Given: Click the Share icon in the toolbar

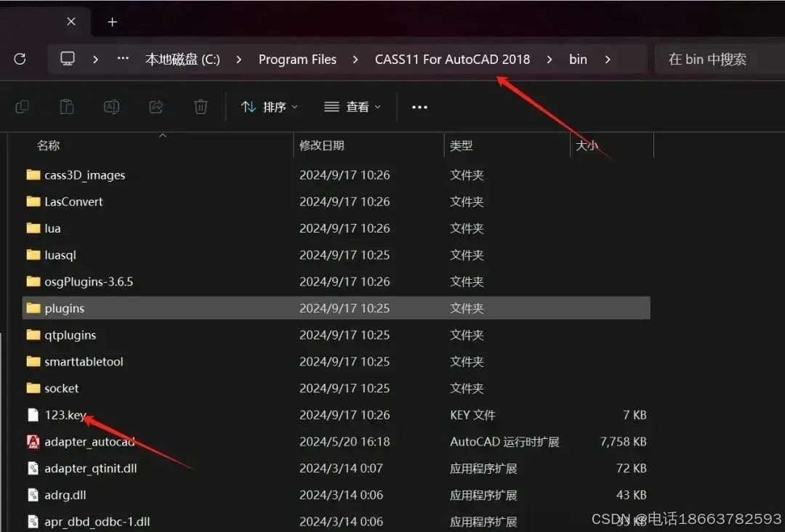Looking at the screenshot, I should pyautogui.click(x=156, y=107).
